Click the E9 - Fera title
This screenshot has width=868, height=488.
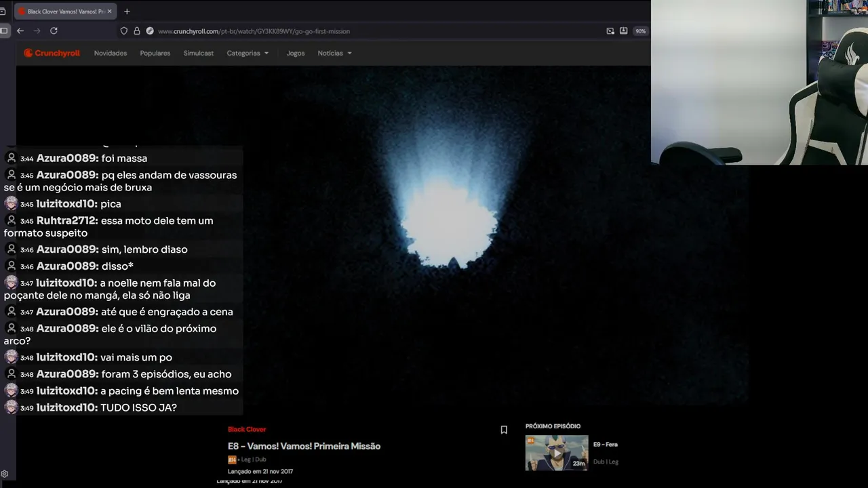(x=606, y=445)
